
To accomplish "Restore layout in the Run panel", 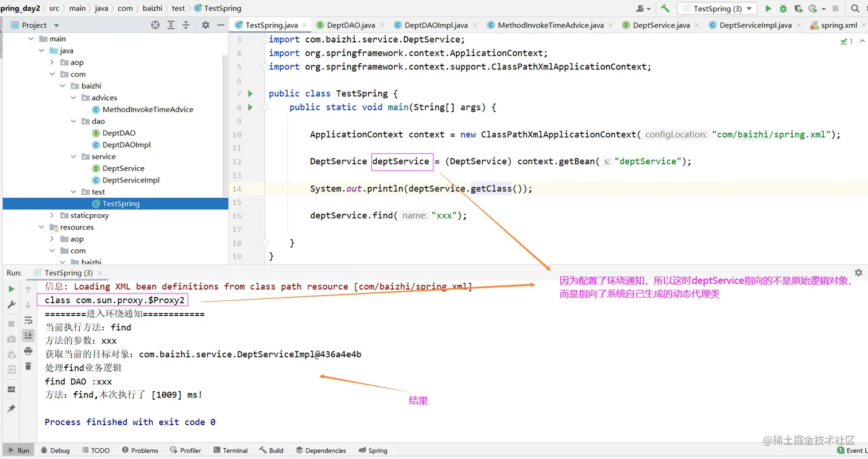I will coord(11,389).
